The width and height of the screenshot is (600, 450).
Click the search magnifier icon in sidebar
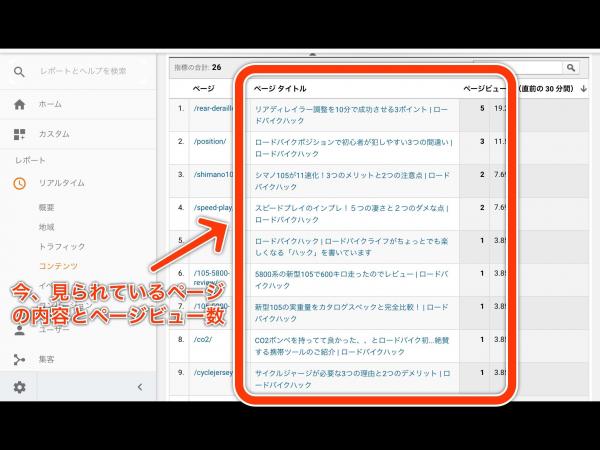coord(19,72)
